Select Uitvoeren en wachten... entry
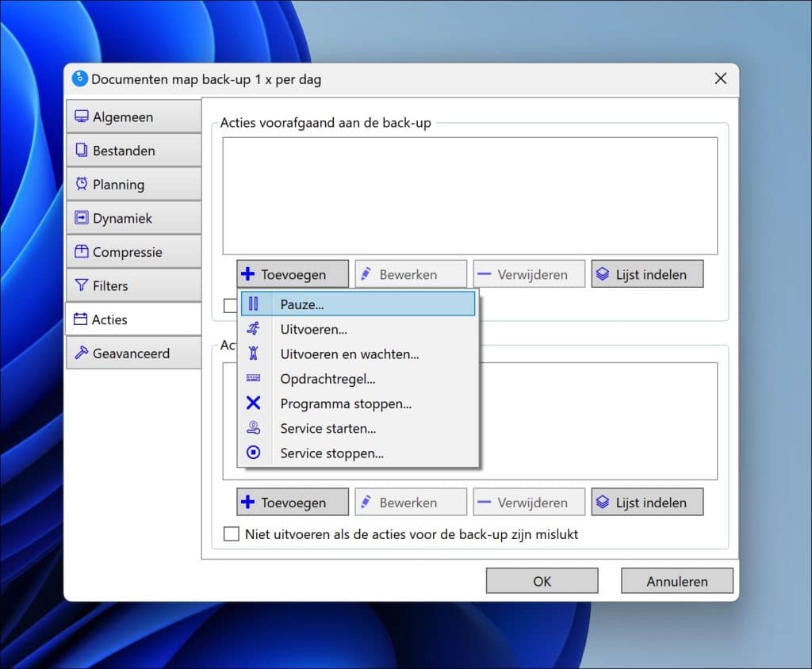The image size is (812, 669). click(x=358, y=354)
